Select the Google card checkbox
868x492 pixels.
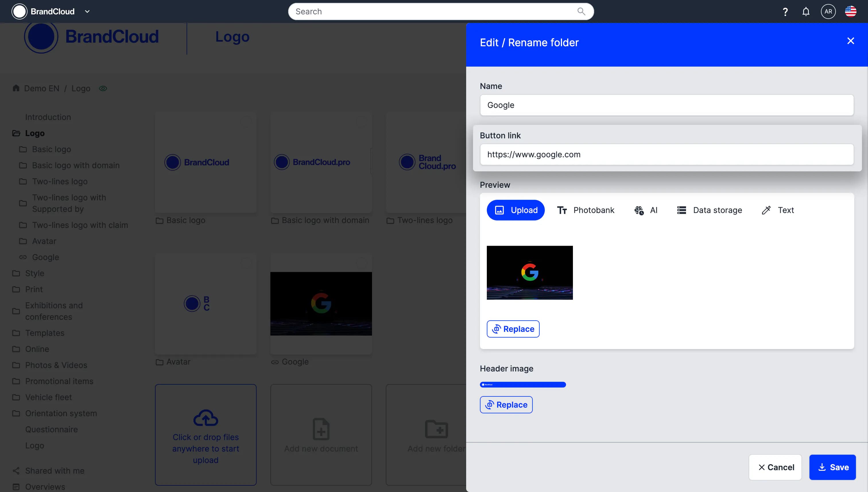pyautogui.click(x=362, y=263)
